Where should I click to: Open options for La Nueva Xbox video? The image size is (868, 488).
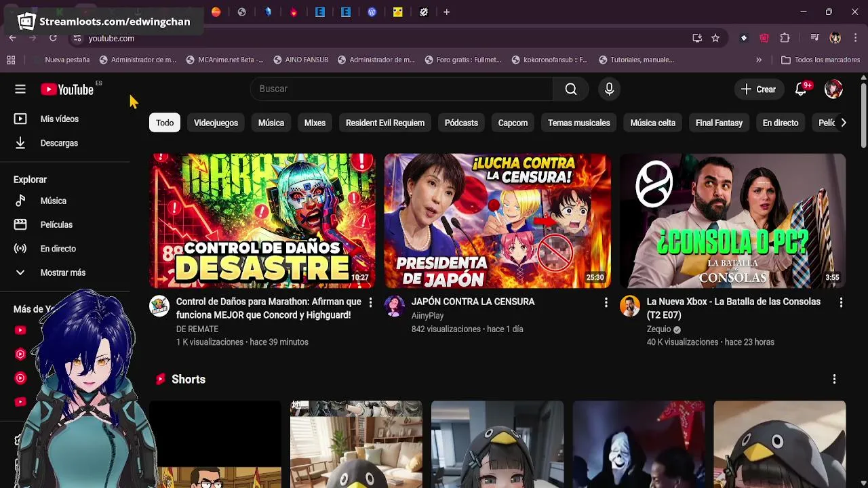(841, 303)
